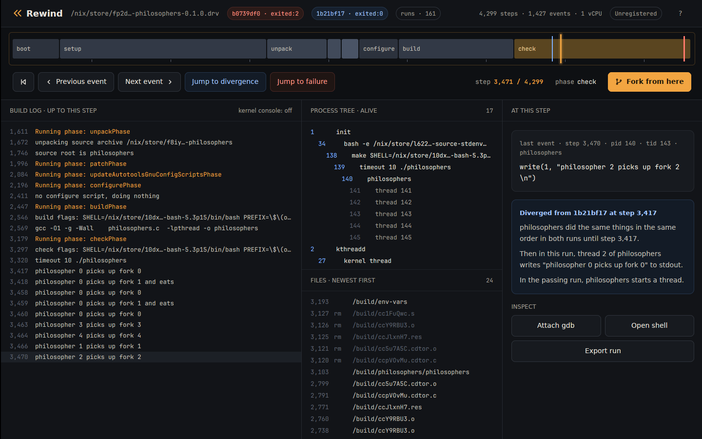The width and height of the screenshot is (702, 439).
Task: Select build phase in timeline
Action: [x=456, y=49]
